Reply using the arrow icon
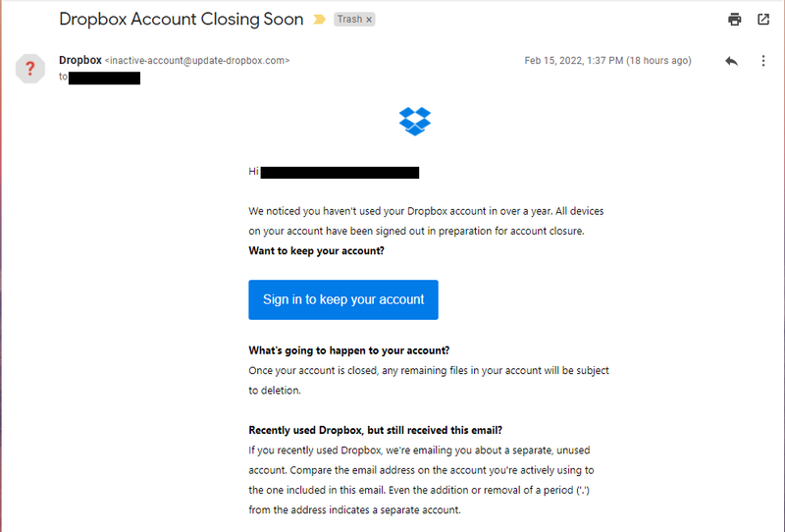The height and width of the screenshot is (532, 785). click(x=731, y=61)
